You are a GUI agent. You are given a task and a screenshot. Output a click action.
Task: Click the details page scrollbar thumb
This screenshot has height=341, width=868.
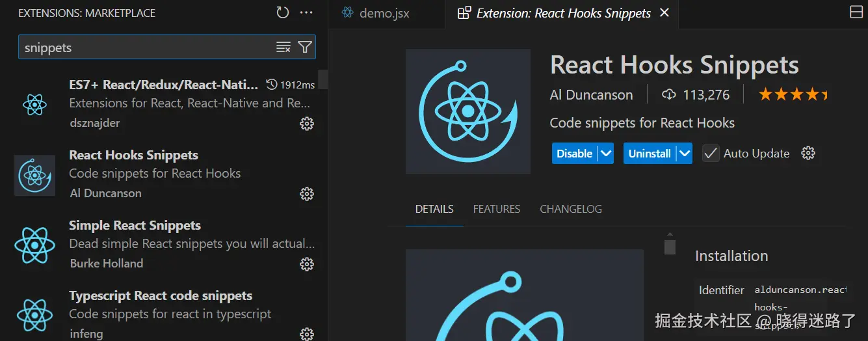pos(670,247)
